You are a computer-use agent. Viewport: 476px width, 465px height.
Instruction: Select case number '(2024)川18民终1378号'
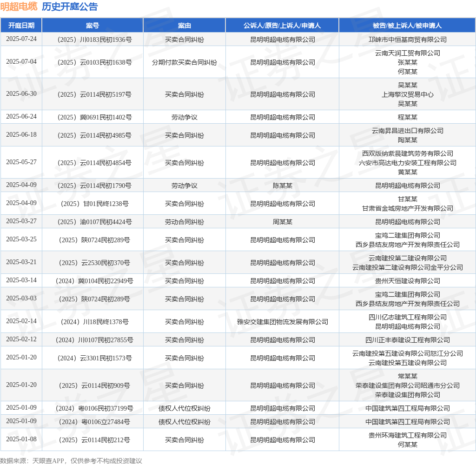tap(94, 322)
